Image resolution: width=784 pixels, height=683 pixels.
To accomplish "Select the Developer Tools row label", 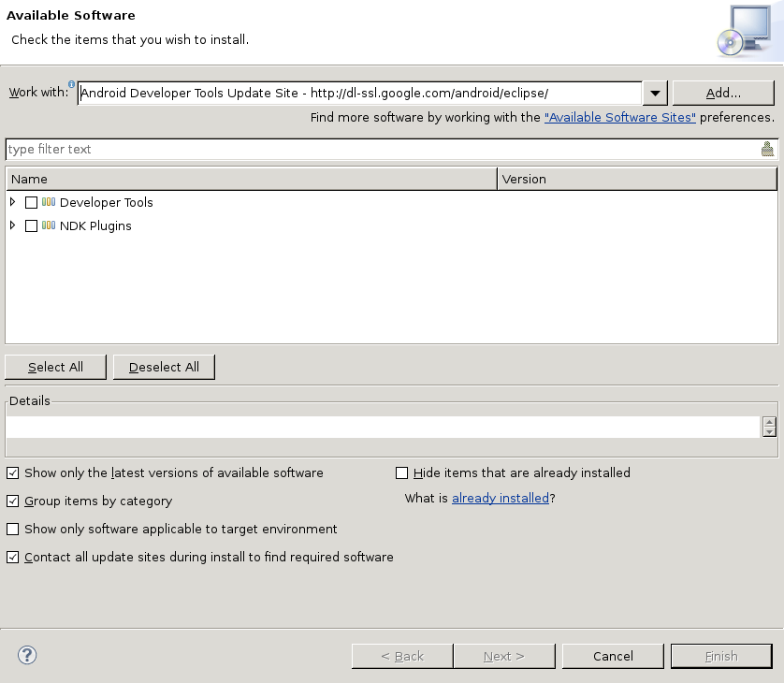I will (107, 202).
